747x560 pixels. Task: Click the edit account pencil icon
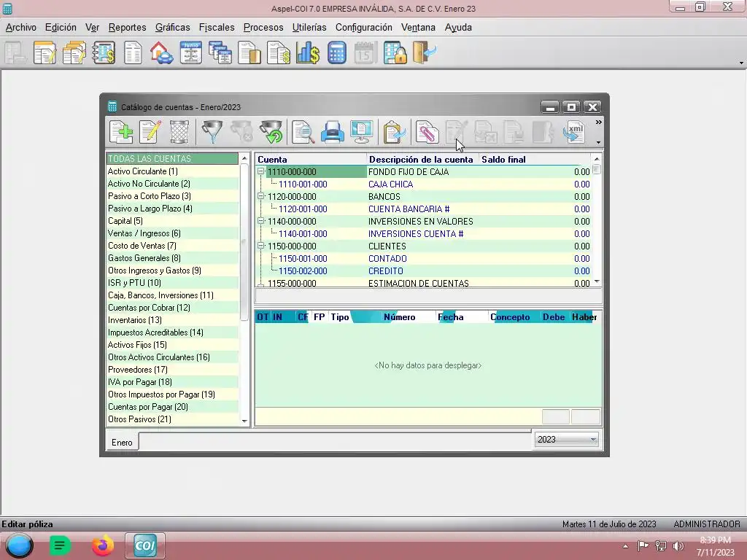coord(150,132)
